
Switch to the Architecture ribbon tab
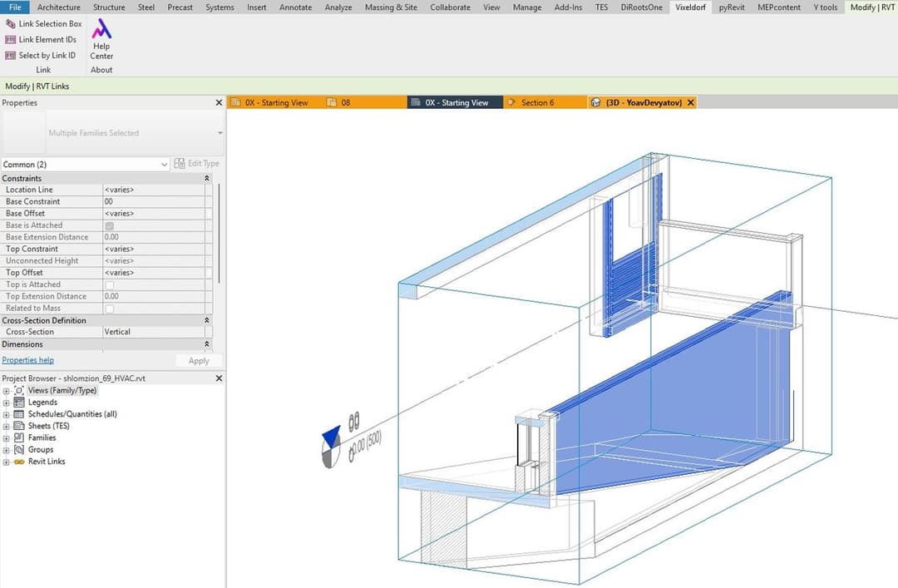tap(58, 7)
